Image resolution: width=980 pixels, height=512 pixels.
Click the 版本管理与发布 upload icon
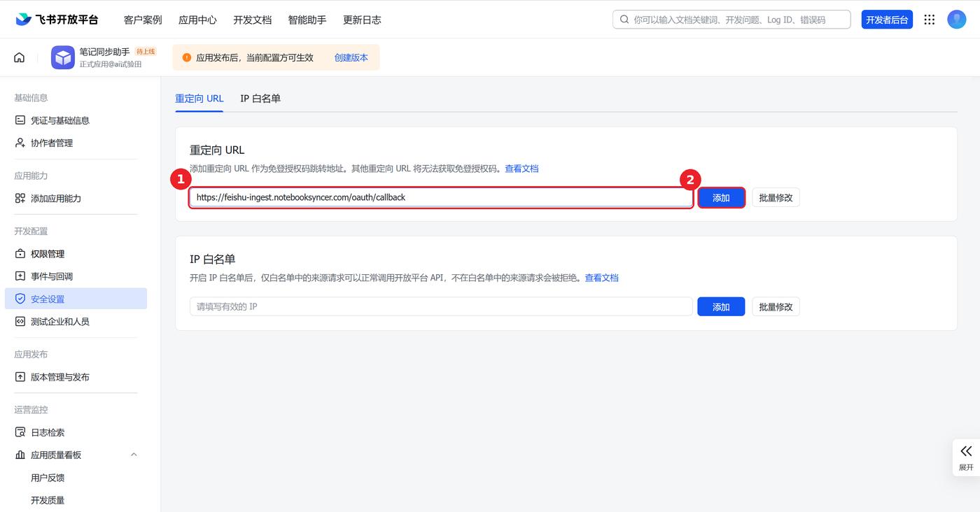pyautogui.click(x=20, y=376)
